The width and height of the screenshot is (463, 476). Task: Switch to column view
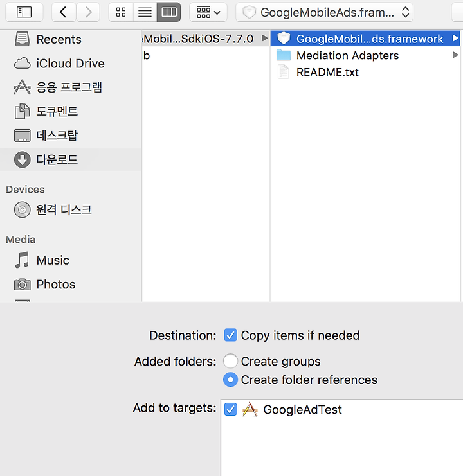(x=169, y=12)
